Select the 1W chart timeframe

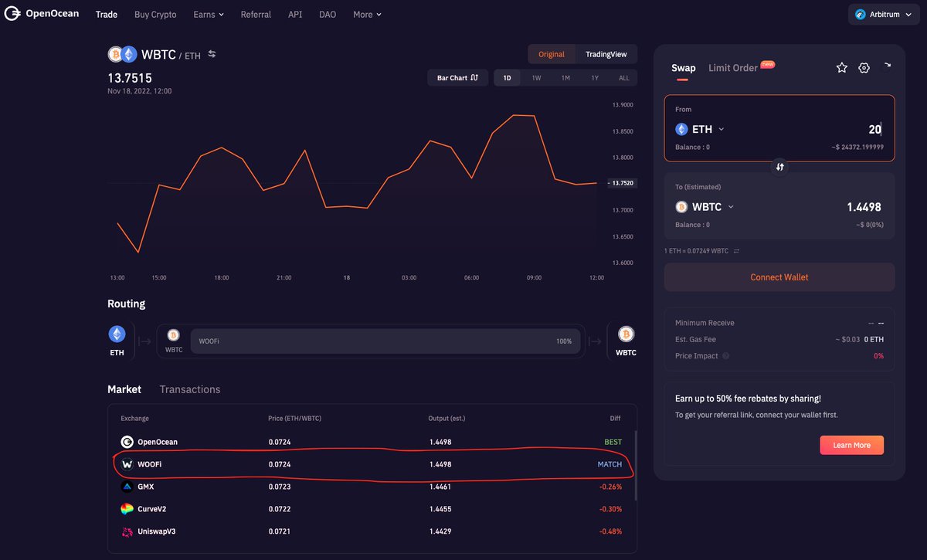click(x=536, y=78)
